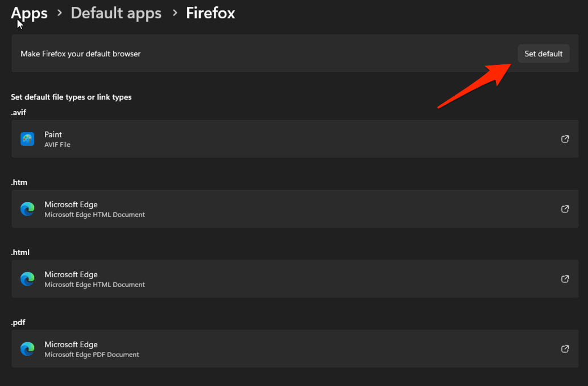Image resolution: width=588 pixels, height=386 pixels.
Task: Change the default app for .pdf files
Action: point(284,348)
